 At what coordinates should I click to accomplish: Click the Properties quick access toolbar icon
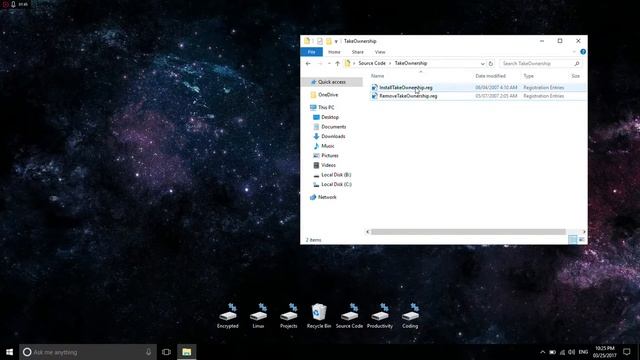point(320,41)
